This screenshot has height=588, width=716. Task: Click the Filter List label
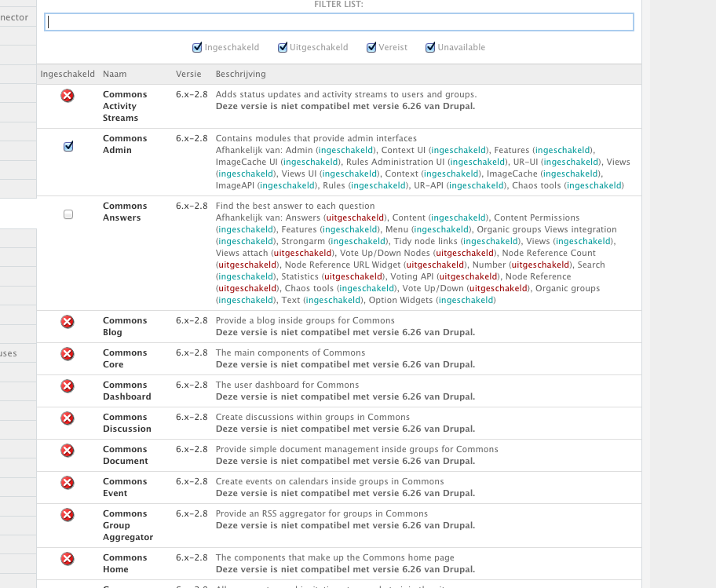tap(339, 5)
